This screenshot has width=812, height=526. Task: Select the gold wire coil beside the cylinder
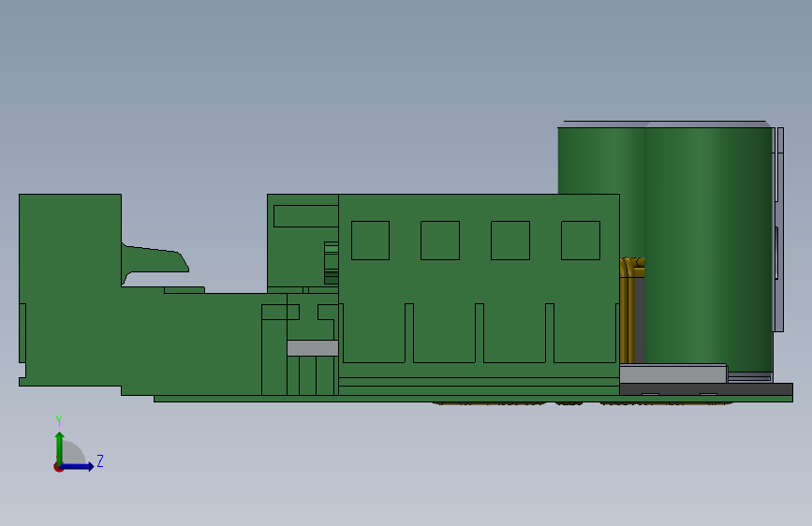[627, 310]
